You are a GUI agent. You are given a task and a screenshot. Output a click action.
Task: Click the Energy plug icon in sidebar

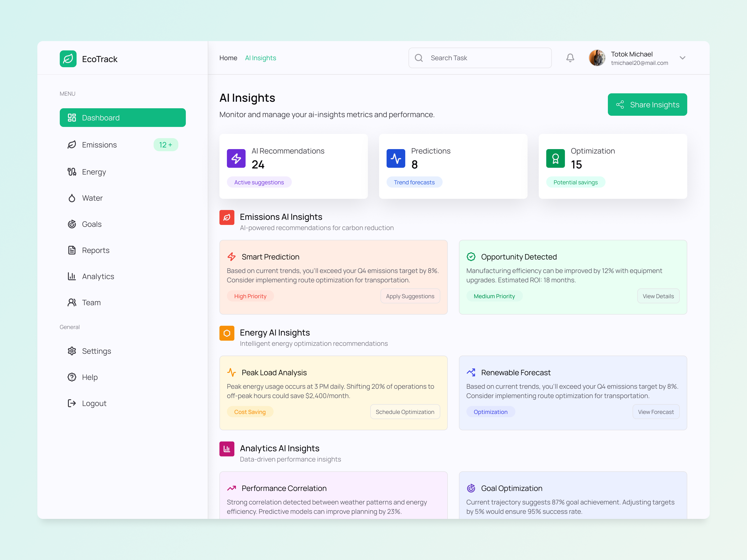72,172
